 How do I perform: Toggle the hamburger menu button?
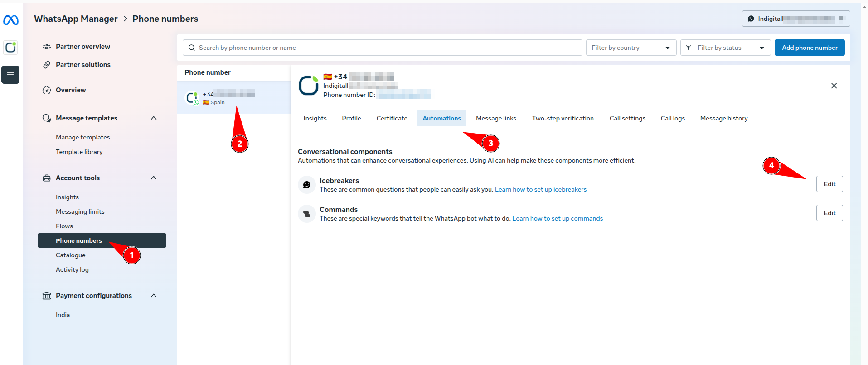[10, 75]
